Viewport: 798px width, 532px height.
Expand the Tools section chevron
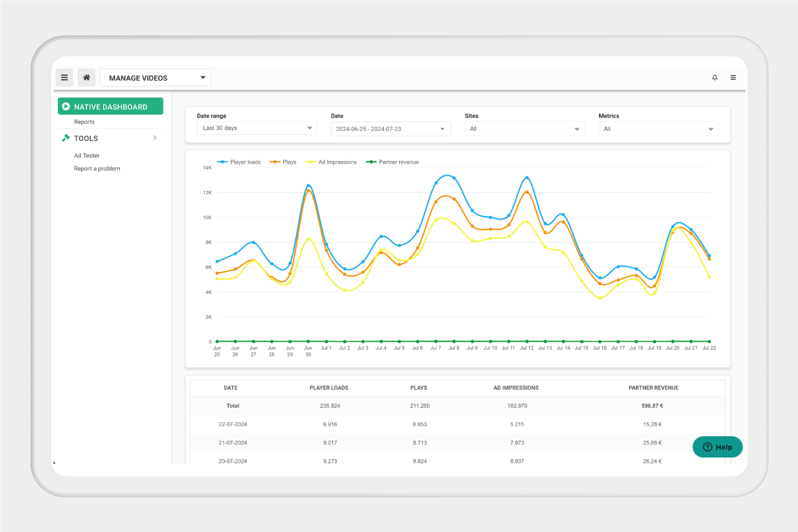pyautogui.click(x=155, y=138)
